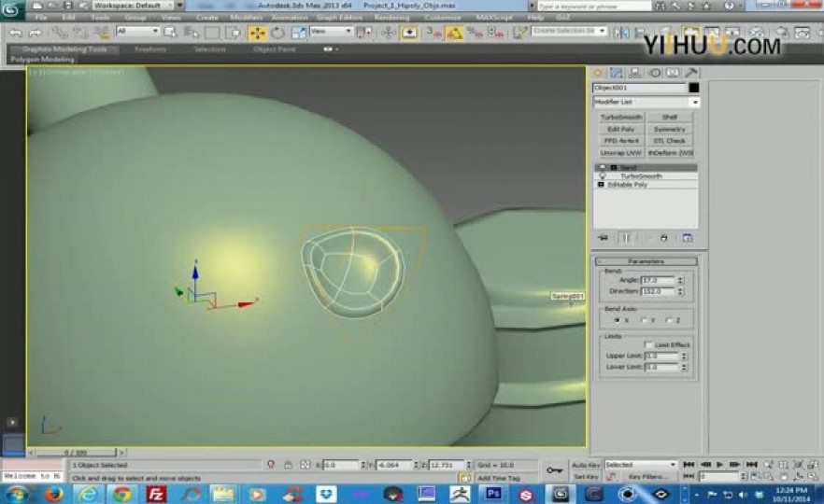Apply the TurboSmooth modifier button

[x=621, y=117]
